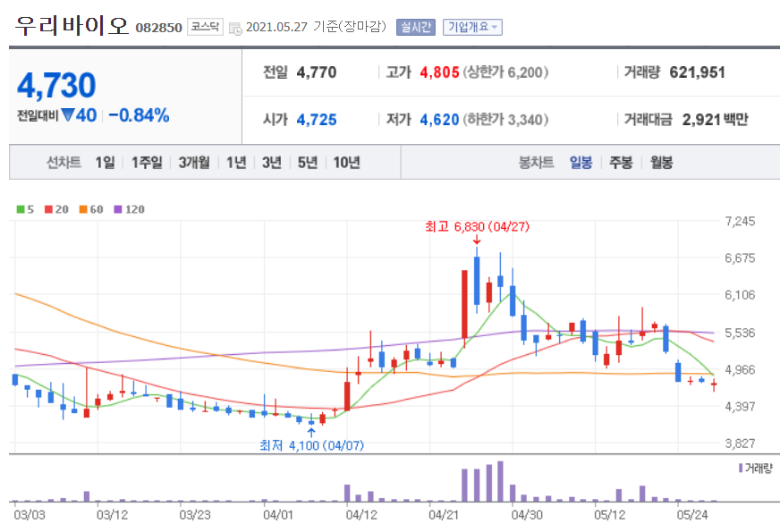Click the red 20-day moving average swatch
Viewport: 780px width, 532px height.
tap(48, 209)
